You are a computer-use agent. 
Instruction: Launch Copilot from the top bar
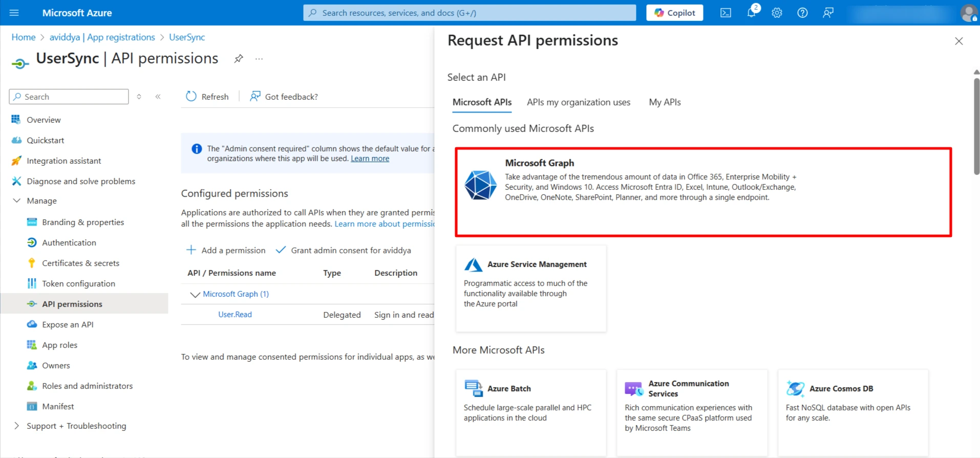tap(675, 13)
